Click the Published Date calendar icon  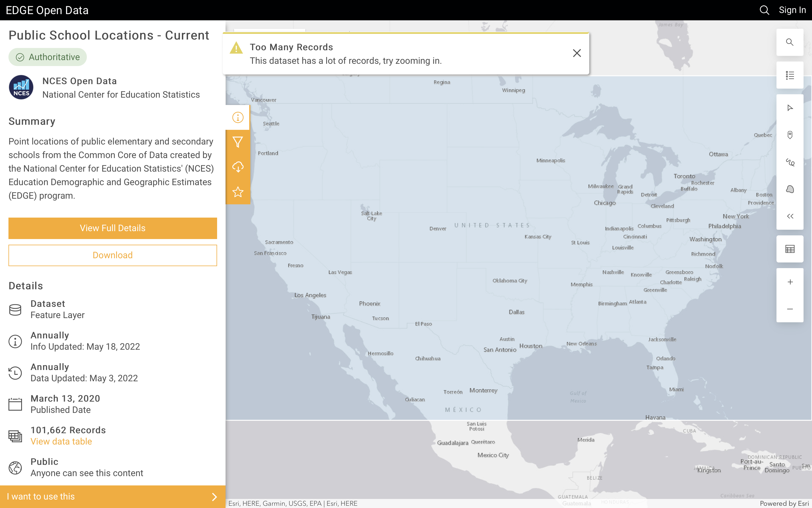point(15,404)
